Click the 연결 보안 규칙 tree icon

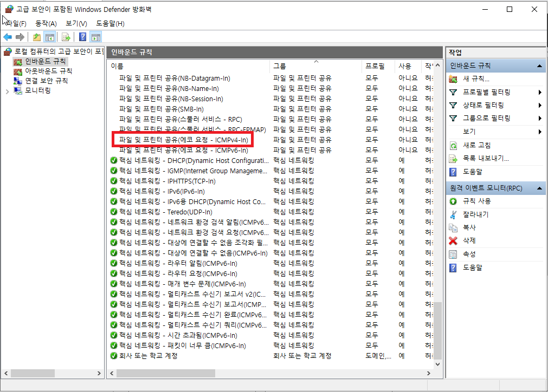point(18,81)
